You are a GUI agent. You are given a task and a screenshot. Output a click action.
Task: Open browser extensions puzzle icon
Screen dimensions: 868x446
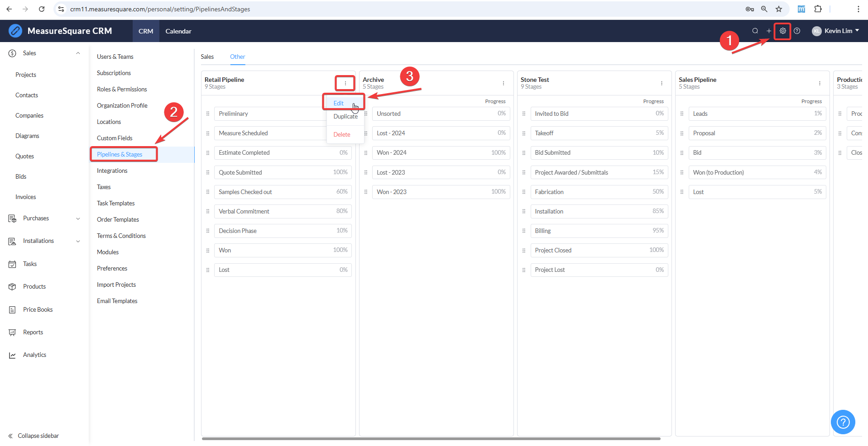click(818, 9)
